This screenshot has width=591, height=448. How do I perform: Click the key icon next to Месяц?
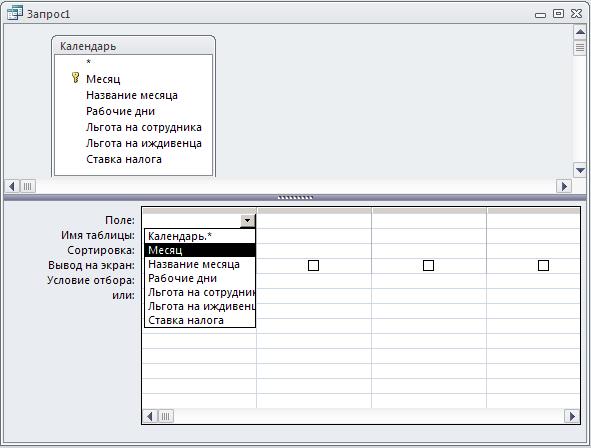[75, 78]
